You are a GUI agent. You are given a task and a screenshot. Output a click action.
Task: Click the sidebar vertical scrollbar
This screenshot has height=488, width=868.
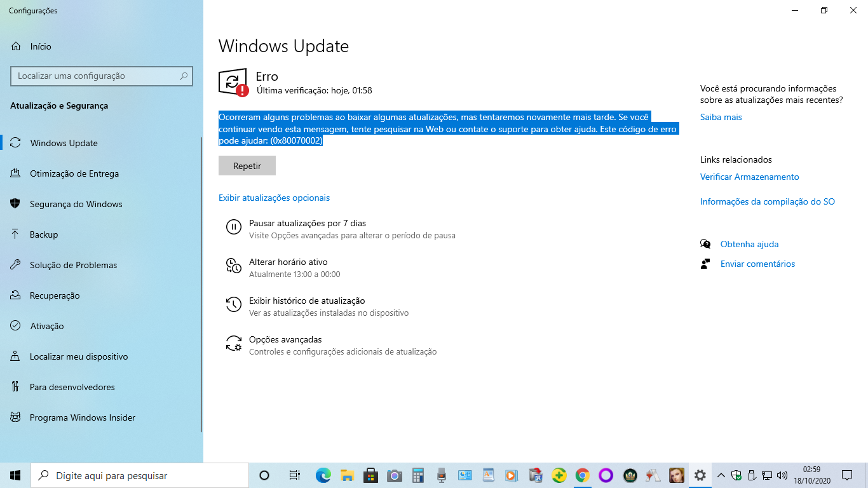tap(201, 284)
